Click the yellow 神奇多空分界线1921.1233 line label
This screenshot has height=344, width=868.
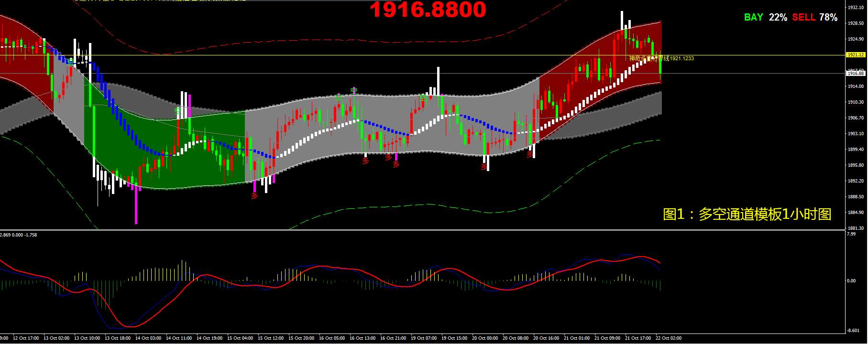pyautogui.click(x=661, y=58)
